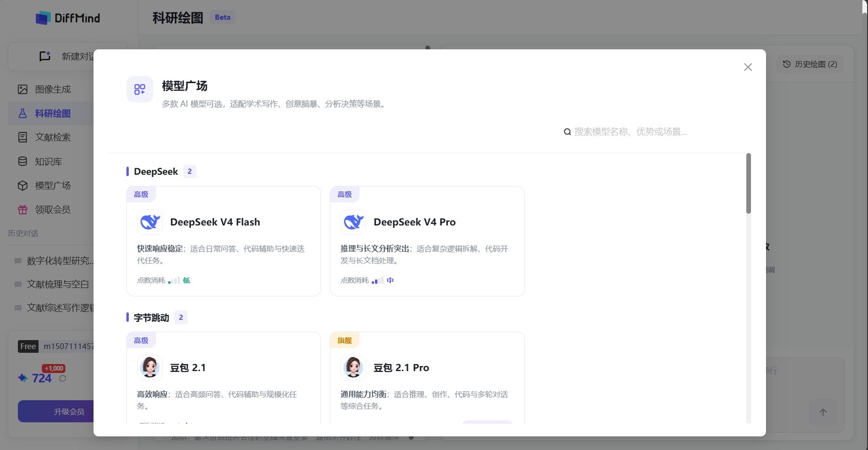
Task: Click the 科研绘图 flask icon in sidebar
Action: (x=23, y=113)
